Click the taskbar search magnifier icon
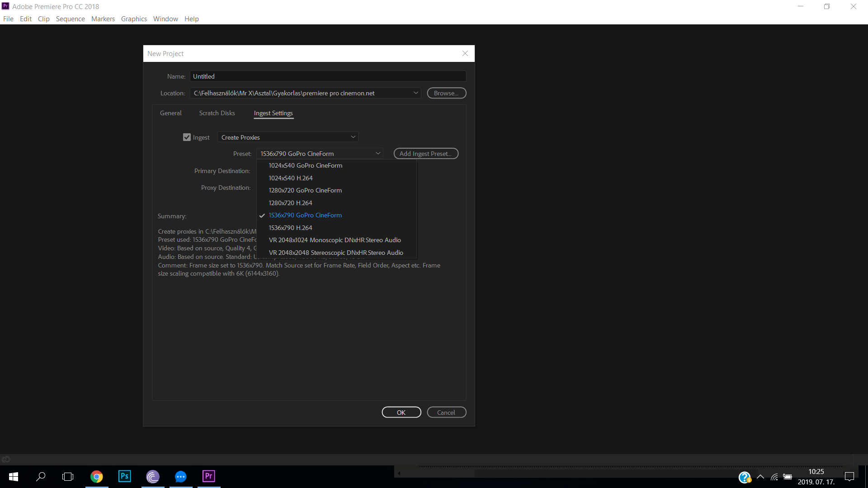 pos(41,476)
